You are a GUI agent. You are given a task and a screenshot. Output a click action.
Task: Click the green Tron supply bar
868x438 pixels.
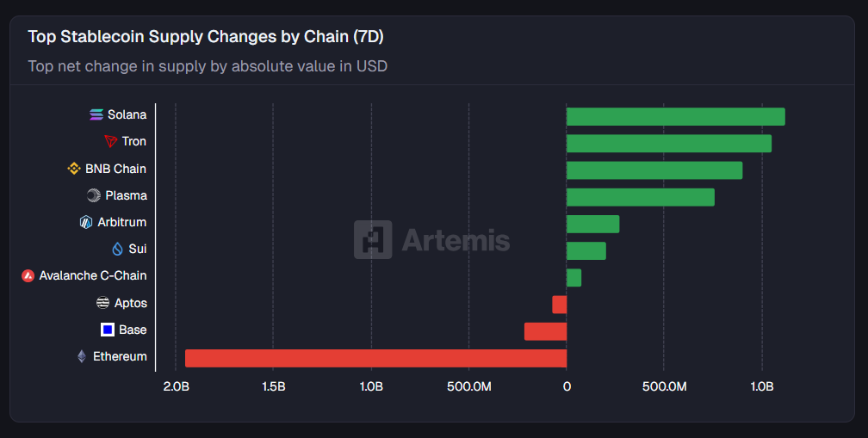[x=668, y=143]
